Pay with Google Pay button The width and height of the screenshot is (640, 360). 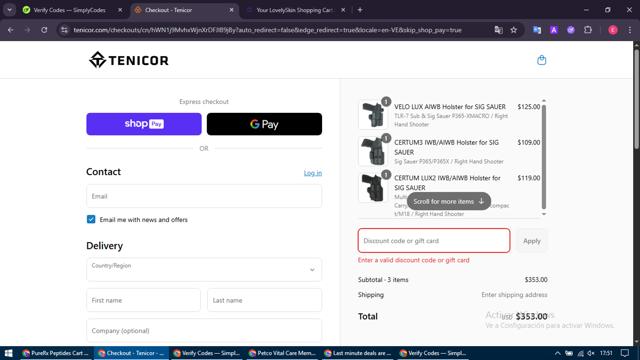click(264, 124)
